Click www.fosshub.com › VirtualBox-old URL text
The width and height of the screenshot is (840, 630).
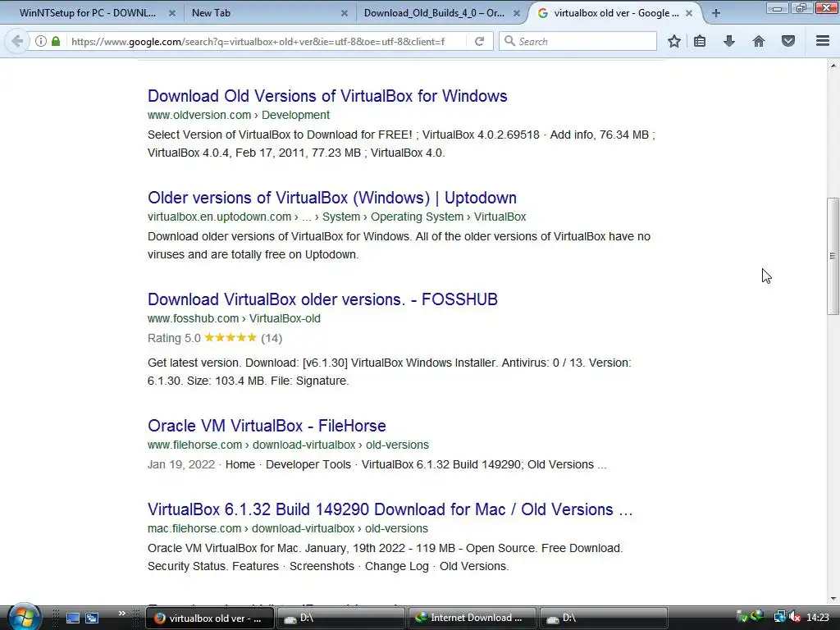(x=234, y=319)
